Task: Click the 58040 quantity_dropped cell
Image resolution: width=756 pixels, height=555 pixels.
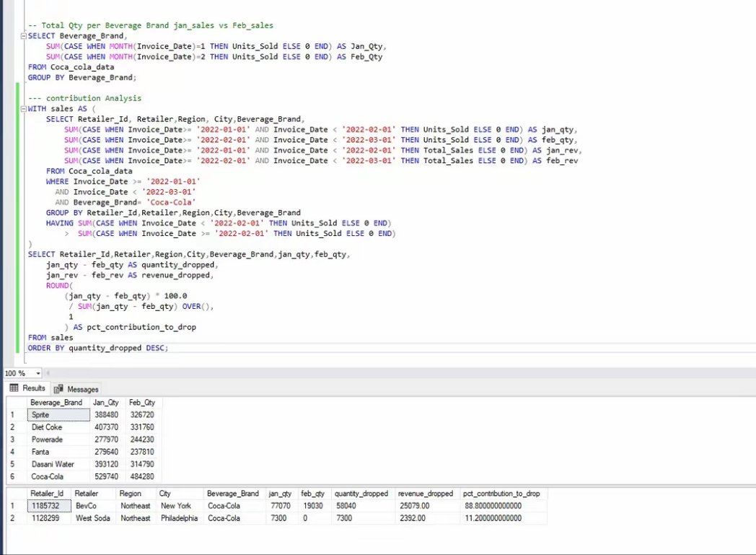Action: pyautogui.click(x=364, y=506)
